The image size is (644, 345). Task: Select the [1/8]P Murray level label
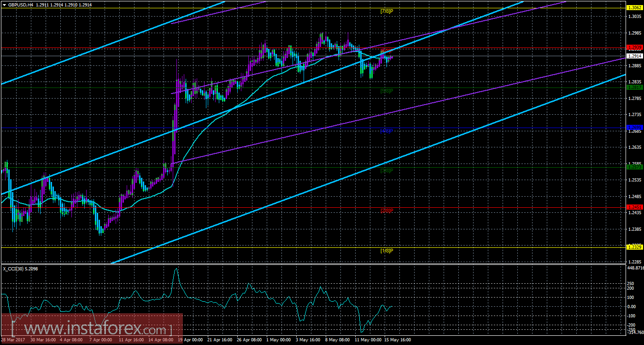click(386, 251)
